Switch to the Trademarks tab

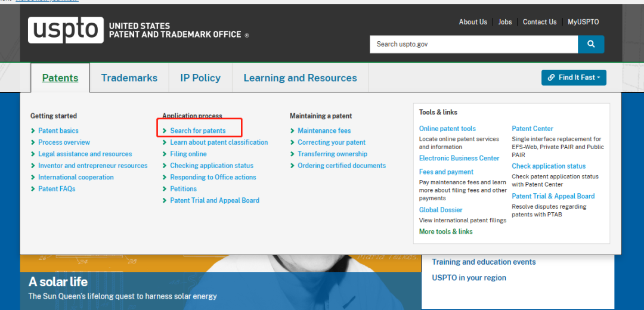129,77
